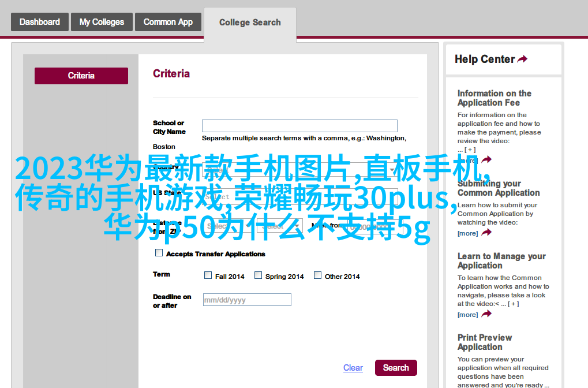Open the Country select dropdown
This screenshot has width=588, height=388.
(299, 170)
